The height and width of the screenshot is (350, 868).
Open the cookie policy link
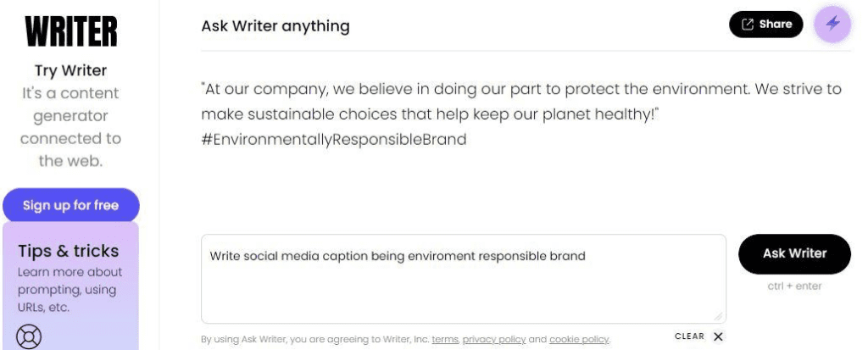579,339
